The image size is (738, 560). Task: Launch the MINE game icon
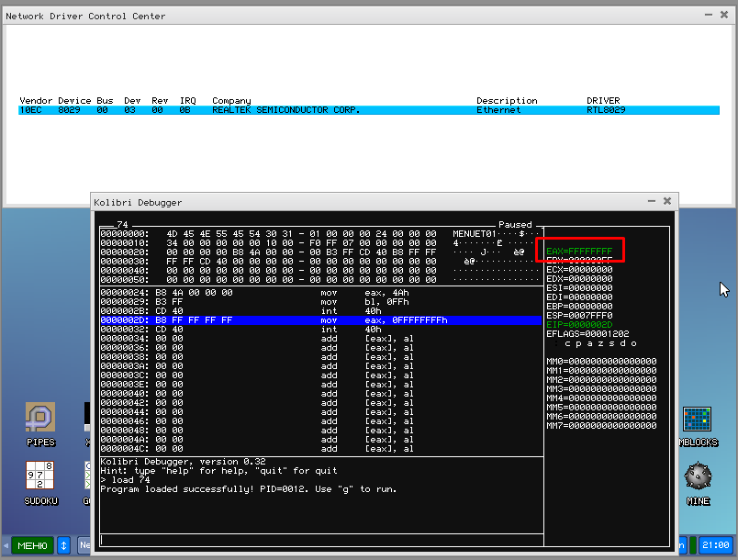click(698, 476)
